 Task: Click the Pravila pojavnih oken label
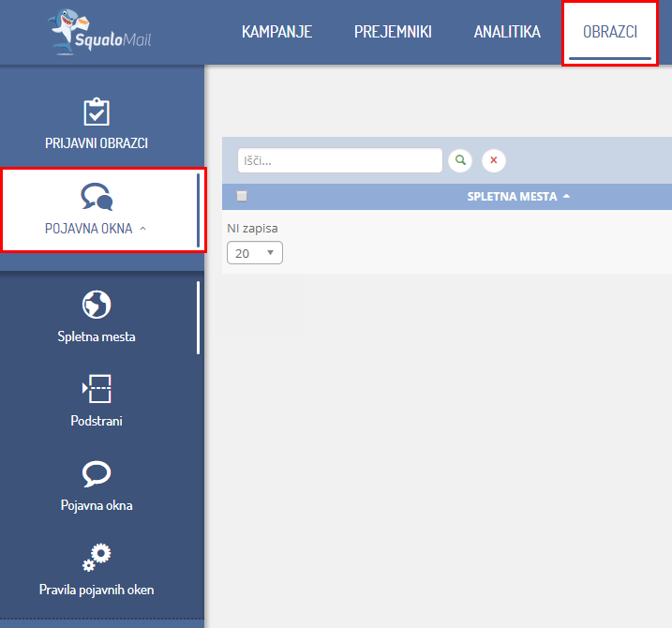click(x=97, y=590)
